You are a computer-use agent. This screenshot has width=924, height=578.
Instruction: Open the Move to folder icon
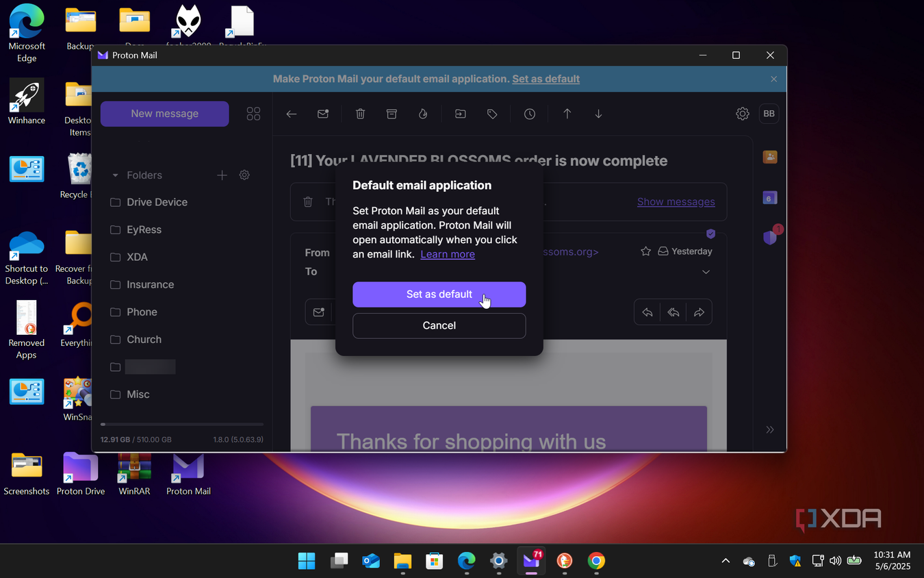point(461,114)
